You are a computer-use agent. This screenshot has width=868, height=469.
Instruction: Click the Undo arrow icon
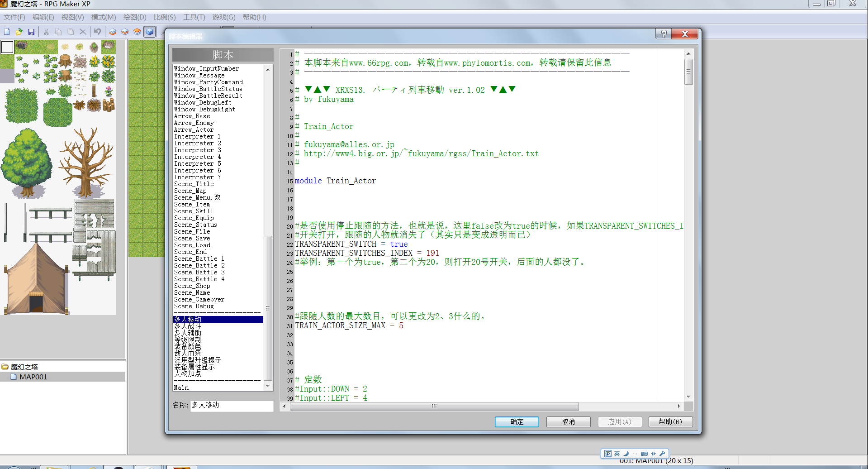pyautogui.click(x=97, y=32)
